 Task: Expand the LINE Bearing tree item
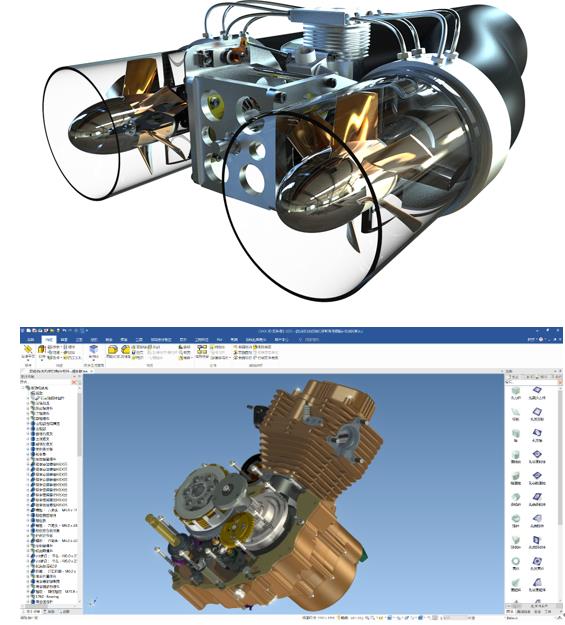(28, 597)
